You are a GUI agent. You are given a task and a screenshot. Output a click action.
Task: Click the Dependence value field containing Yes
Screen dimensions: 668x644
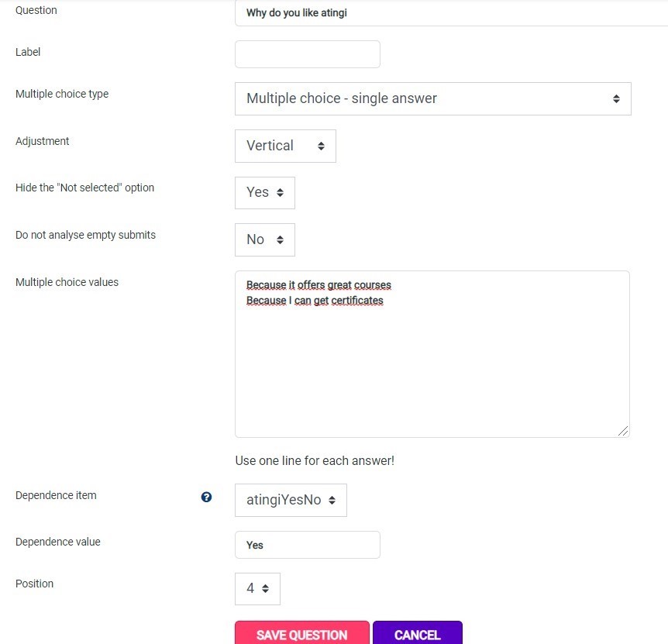(x=308, y=545)
